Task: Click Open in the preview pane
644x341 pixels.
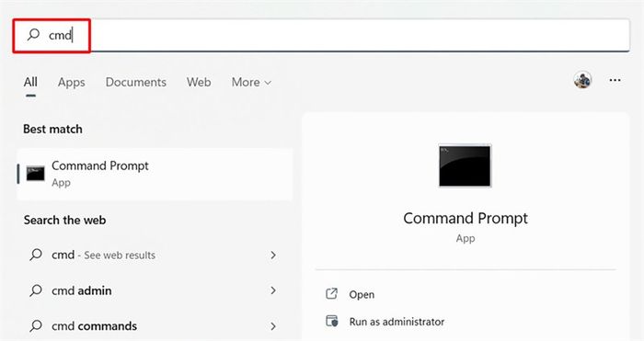Action: [x=362, y=294]
